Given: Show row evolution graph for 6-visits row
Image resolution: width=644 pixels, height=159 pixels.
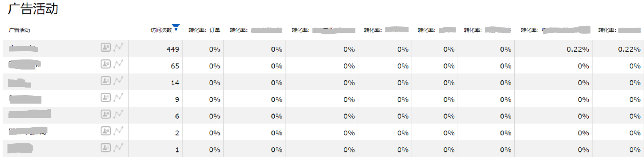Looking at the screenshot, I should pos(118,114).
